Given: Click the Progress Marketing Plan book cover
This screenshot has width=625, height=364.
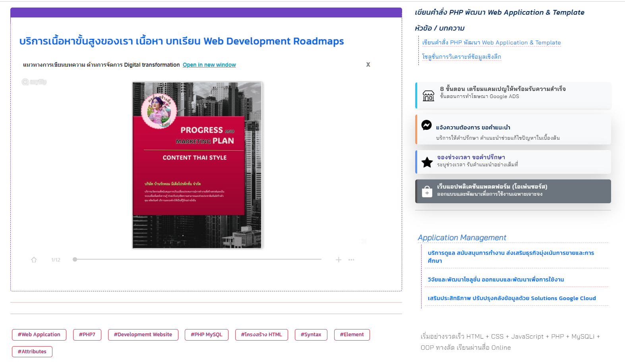Looking at the screenshot, I should click(197, 165).
